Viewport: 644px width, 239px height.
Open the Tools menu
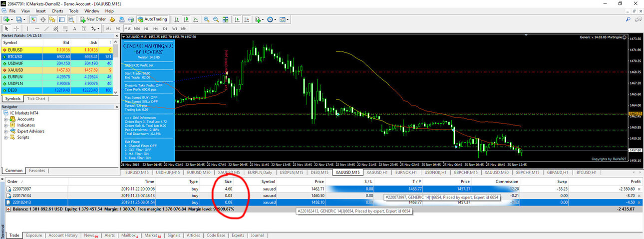pyautogui.click(x=74, y=10)
